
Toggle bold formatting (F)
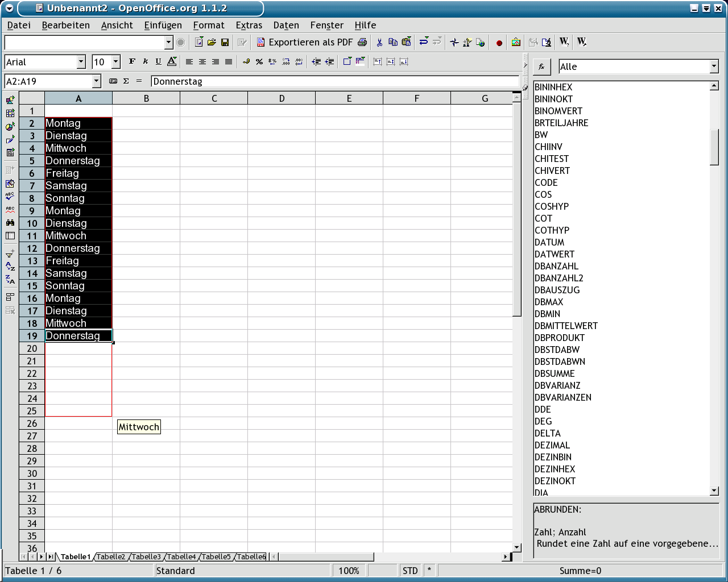132,62
